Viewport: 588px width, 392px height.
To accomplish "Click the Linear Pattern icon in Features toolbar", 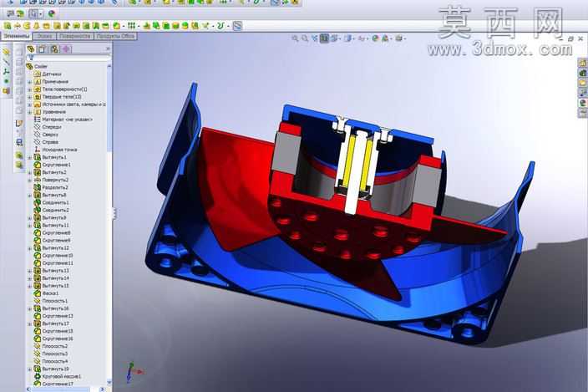I will [131, 26].
